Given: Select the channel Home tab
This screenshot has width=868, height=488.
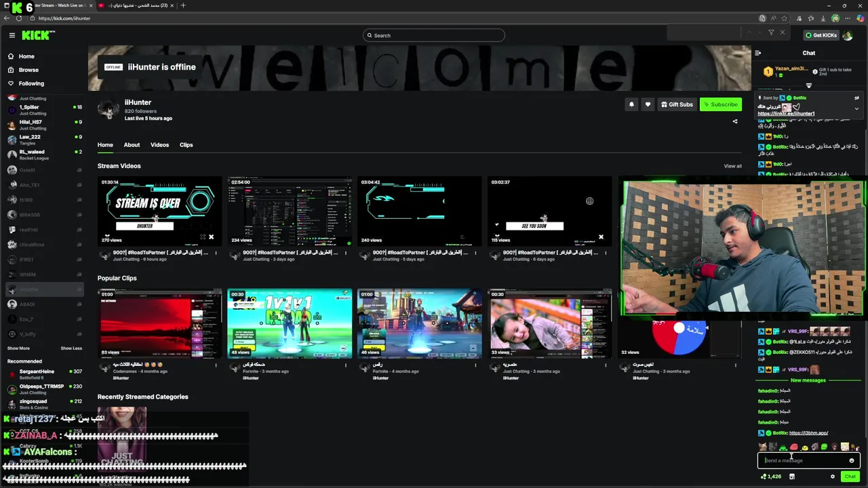Looking at the screenshot, I should click(105, 144).
